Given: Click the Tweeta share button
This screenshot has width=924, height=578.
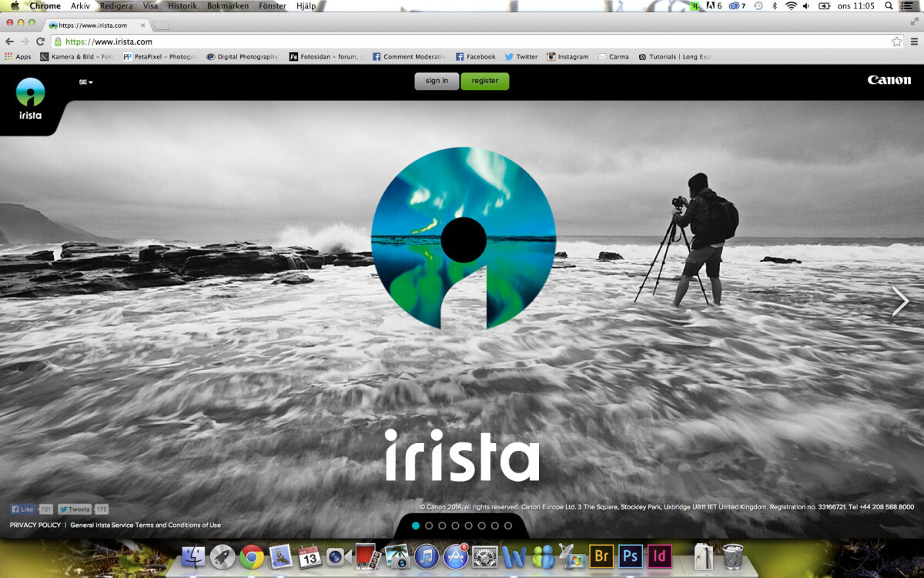Looking at the screenshot, I should tap(75, 509).
